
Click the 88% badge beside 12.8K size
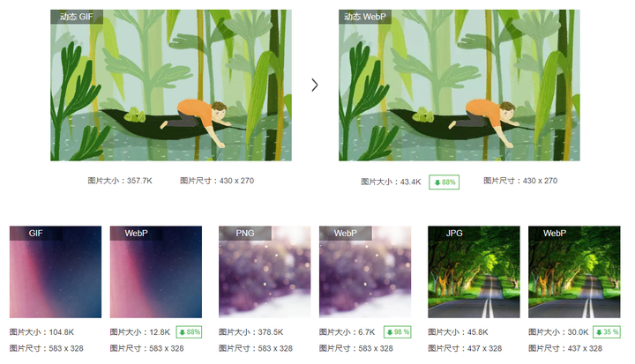[189, 332]
